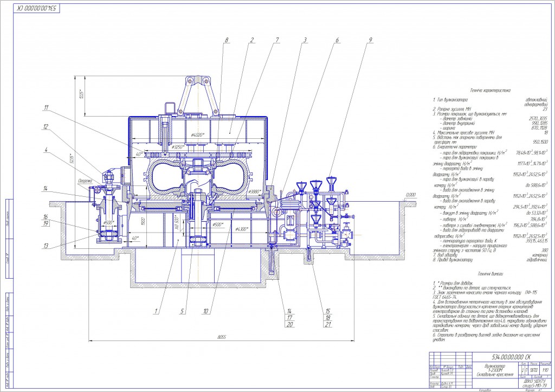Pick boxed callout number 21
Image resolution: width=555 pixels, height=392 pixels.
tap(328, 324)
